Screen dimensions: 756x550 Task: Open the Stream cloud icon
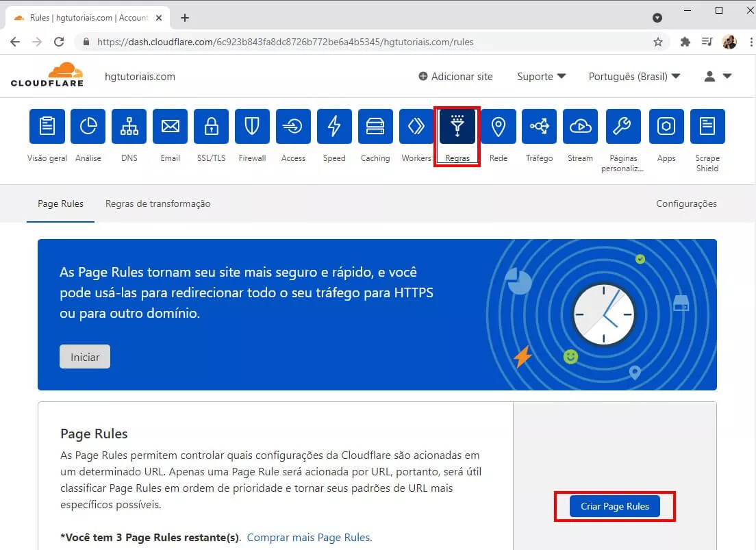tap(581, 127)
